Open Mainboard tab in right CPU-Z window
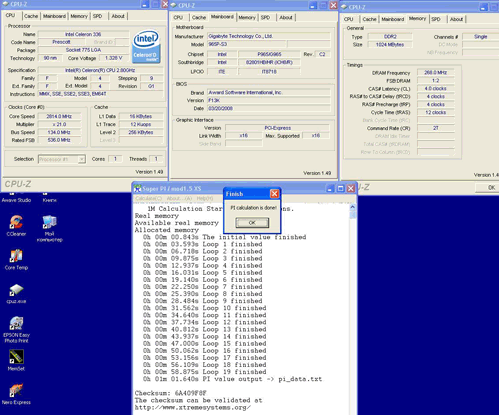The height and width of the screenshot is (415, 499). 393,19
